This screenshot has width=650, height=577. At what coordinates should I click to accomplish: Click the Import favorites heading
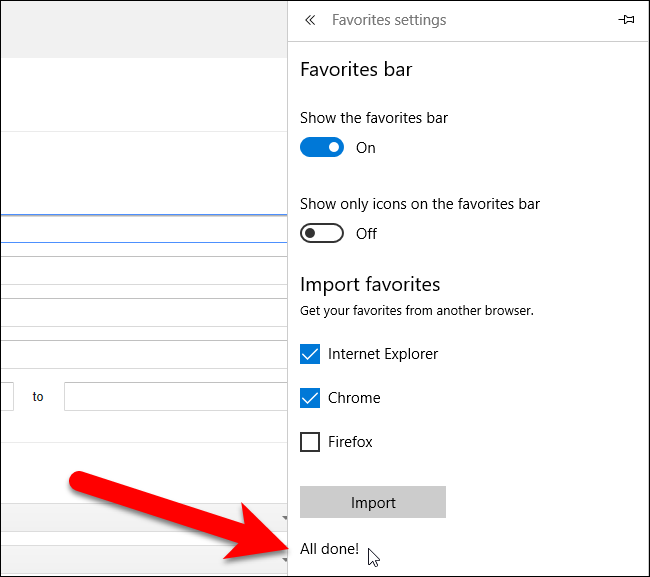(x=370, y=285)
